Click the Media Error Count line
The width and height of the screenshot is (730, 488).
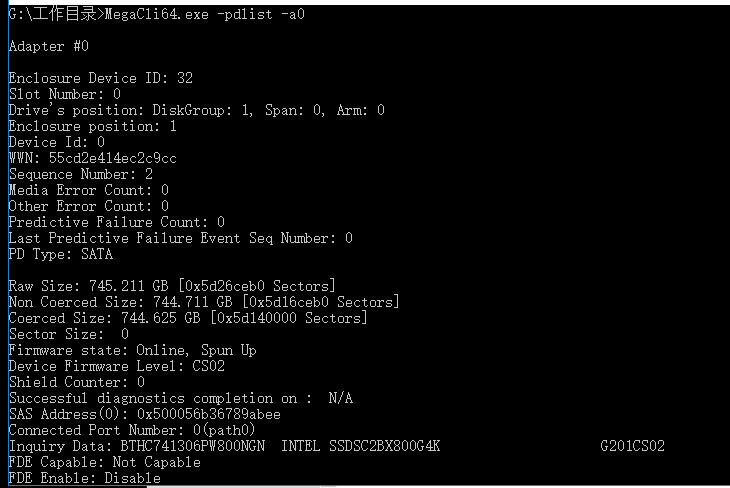(88, 190)
